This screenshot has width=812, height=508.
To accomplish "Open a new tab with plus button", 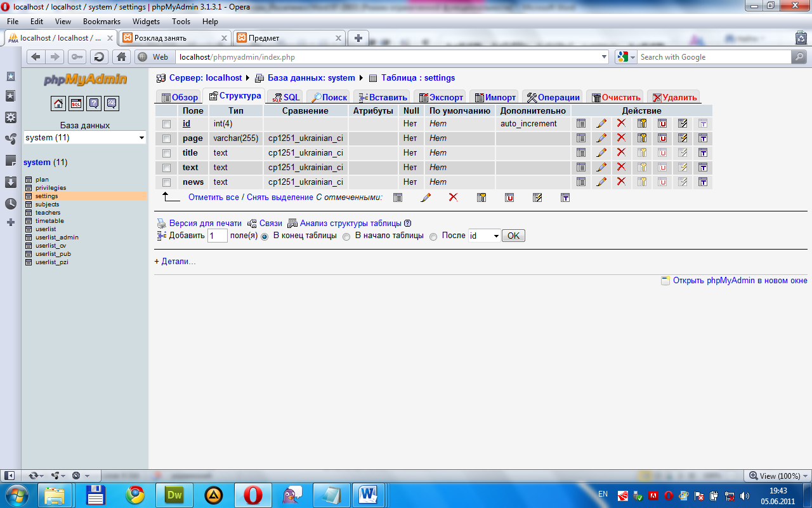I will point(358,38).
